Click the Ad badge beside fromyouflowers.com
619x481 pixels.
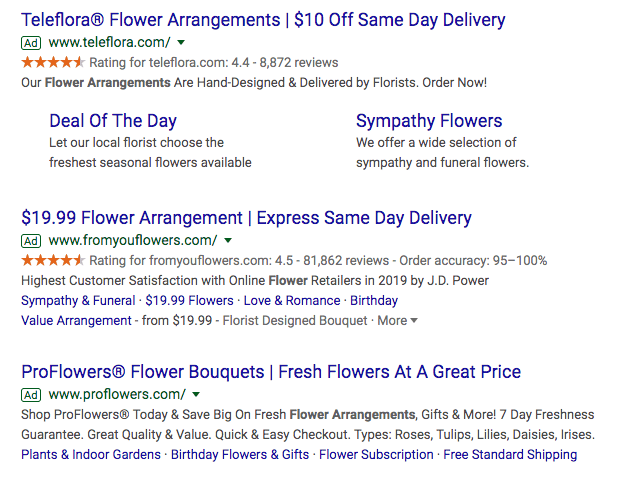tap(31, 241)
